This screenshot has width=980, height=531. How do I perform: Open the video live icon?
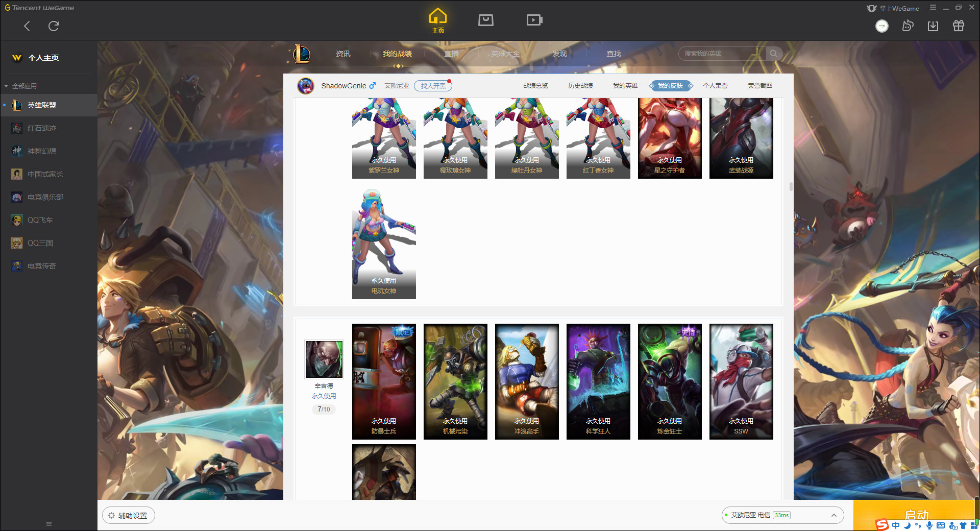coord(534,20)
